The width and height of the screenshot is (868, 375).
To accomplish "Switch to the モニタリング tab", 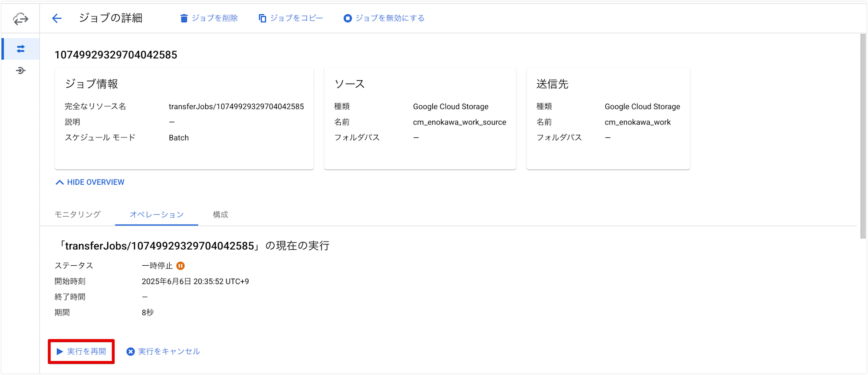I will coord(78,215).
